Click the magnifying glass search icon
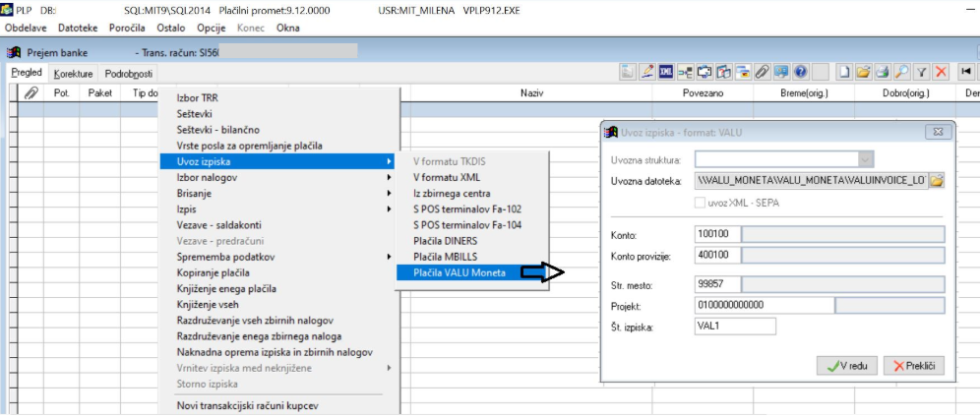 point(902,72)
